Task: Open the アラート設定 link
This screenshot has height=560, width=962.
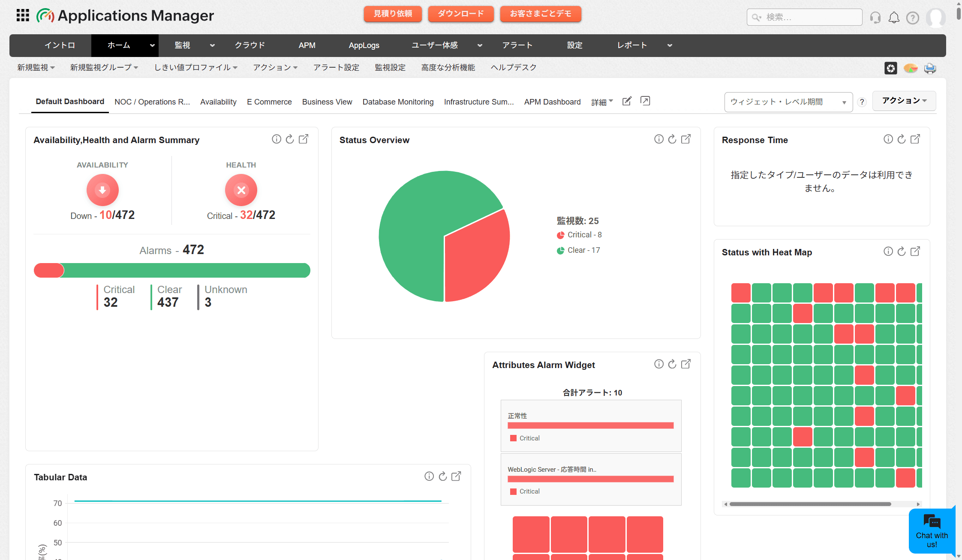Action: tap(336, 68)
